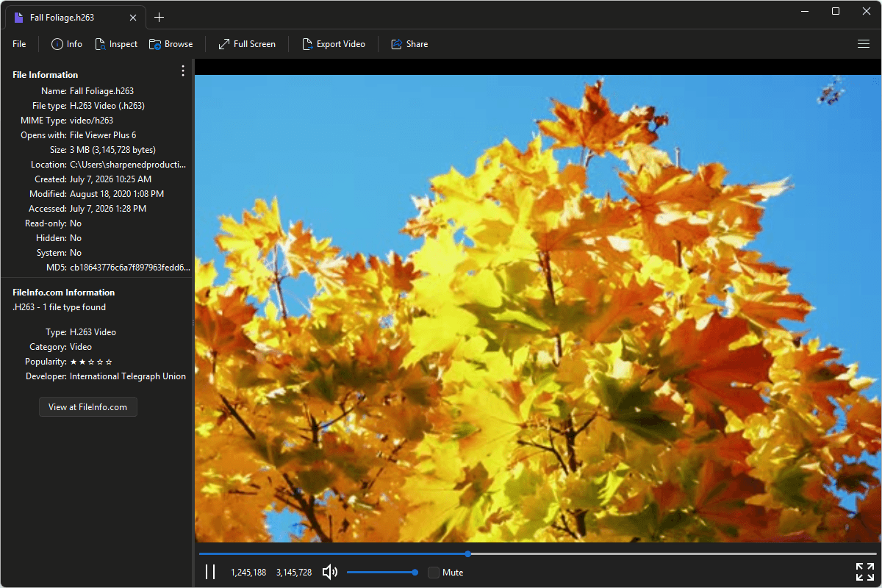Viewport: 882px width, 588px height.
Task: Select the MD5 hash value text
Action: click(130, 268)
